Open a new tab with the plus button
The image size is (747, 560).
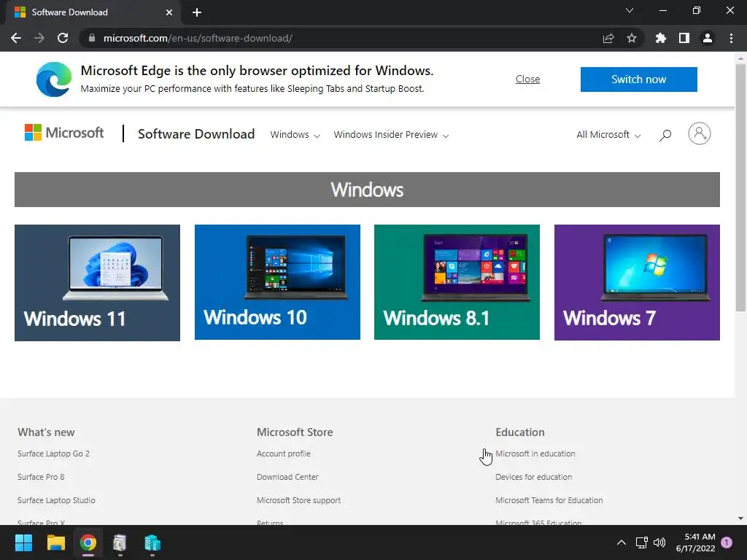197,12
